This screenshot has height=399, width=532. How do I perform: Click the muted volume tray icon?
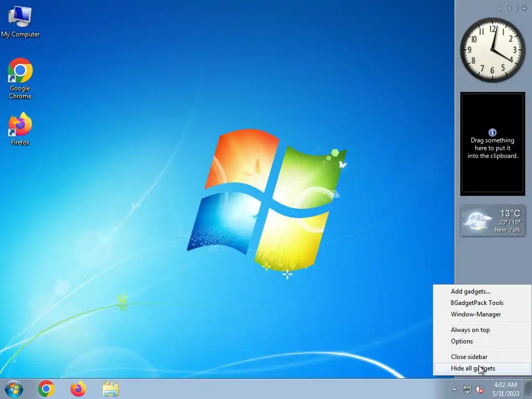coord(480,389)
